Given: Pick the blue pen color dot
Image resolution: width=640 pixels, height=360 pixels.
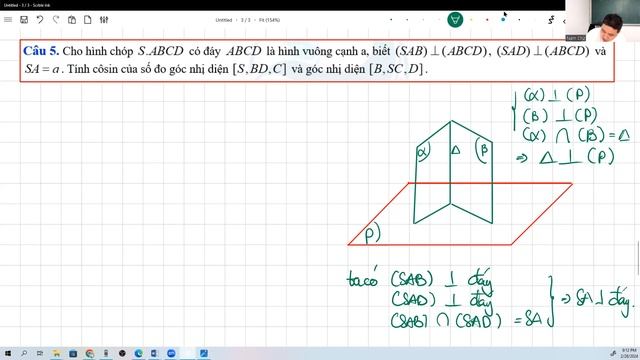Looking at the screenshot, I should 503,20.
